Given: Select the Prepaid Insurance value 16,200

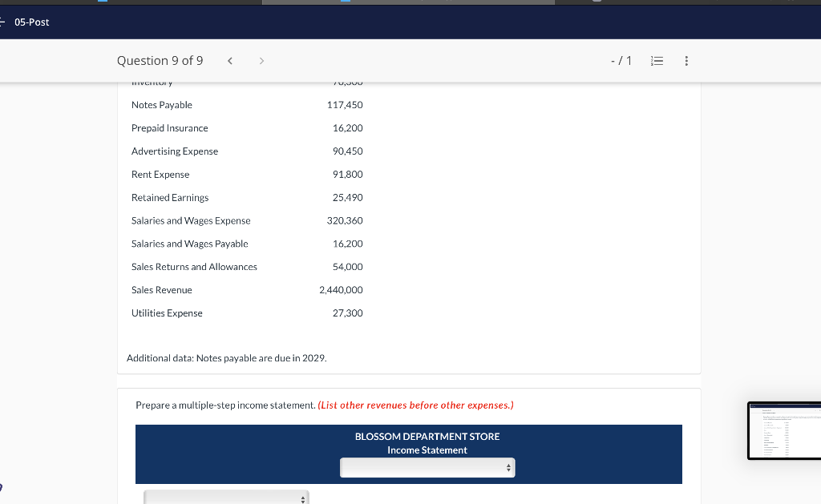Looking at the screenshot, I should click(348, 127).
